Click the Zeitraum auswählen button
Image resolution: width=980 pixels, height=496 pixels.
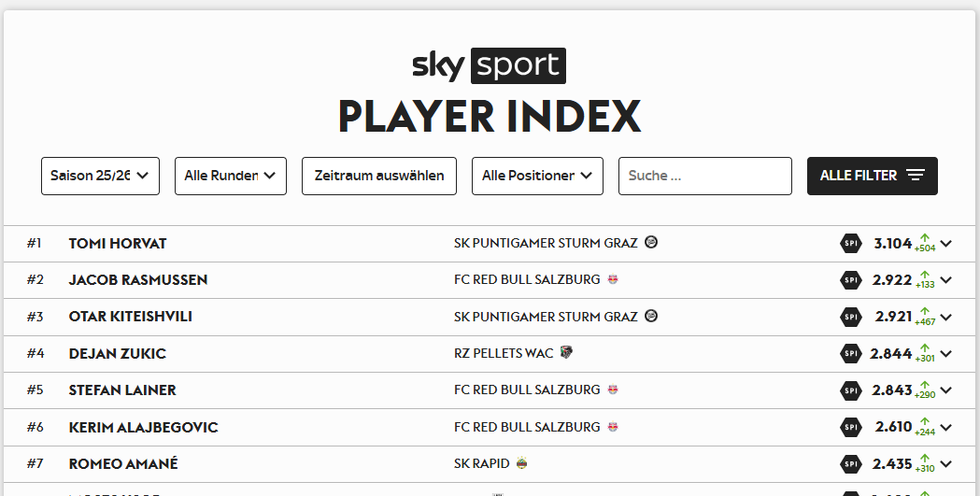pos(379,176)
